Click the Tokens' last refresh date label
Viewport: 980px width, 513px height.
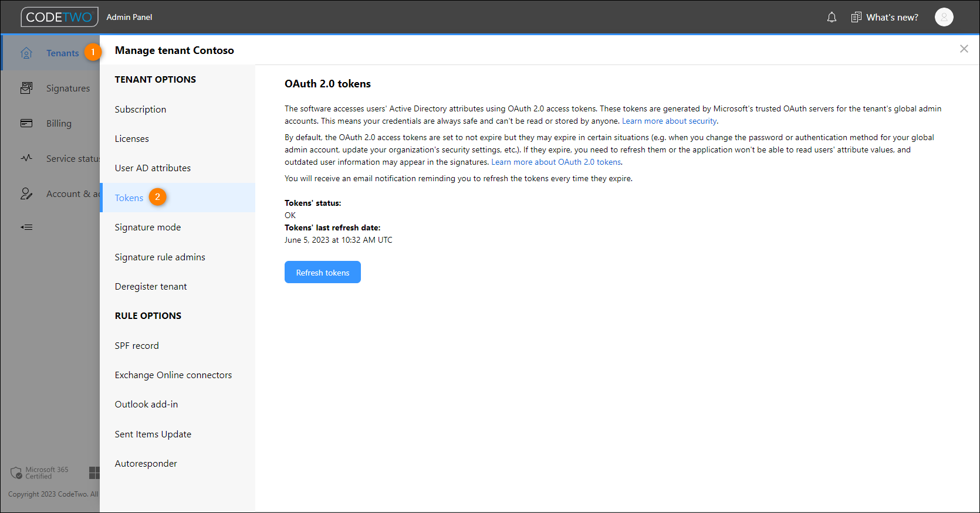click(333, 227)
